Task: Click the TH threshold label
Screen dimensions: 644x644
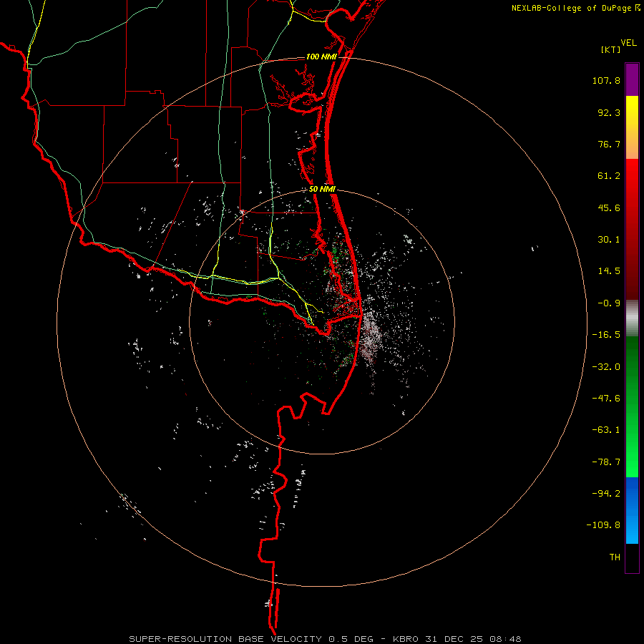Action: 615,557
